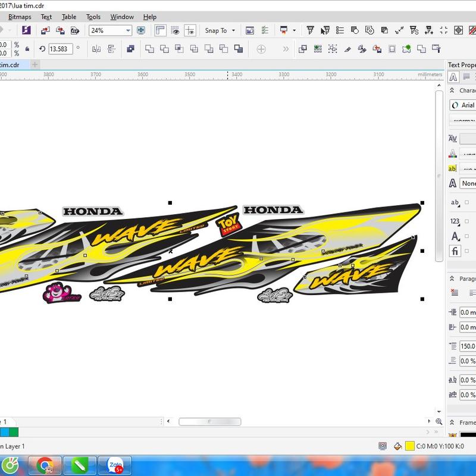Viewport: 476px width, 476px height.
Task: Click the quick customize plus button
Action: point(261,49)
